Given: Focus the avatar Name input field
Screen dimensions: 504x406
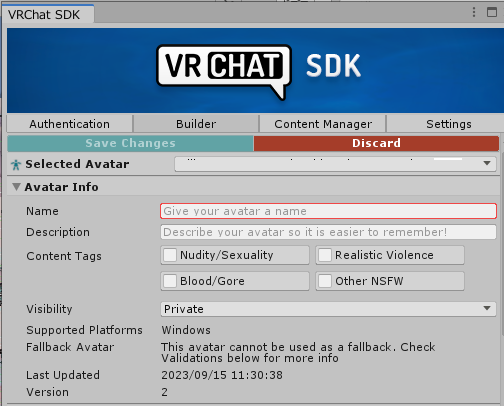Looking at the screenshot, I should [328, 211].
